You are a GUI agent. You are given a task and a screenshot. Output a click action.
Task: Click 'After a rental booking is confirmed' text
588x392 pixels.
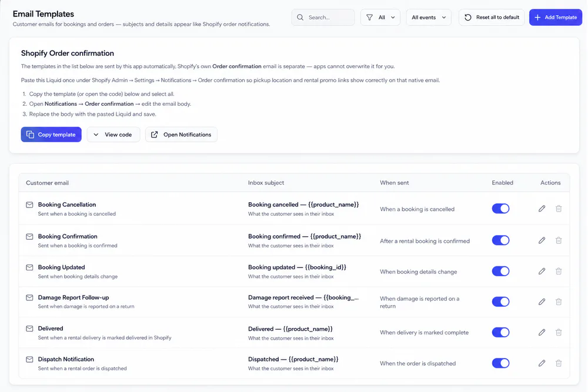tap(425, 241)
